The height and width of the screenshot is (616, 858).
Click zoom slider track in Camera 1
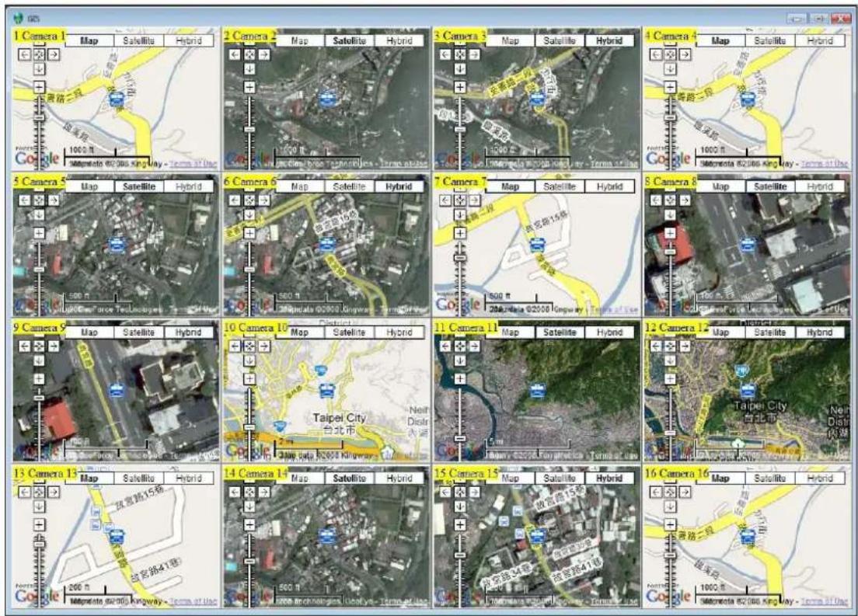39,131
